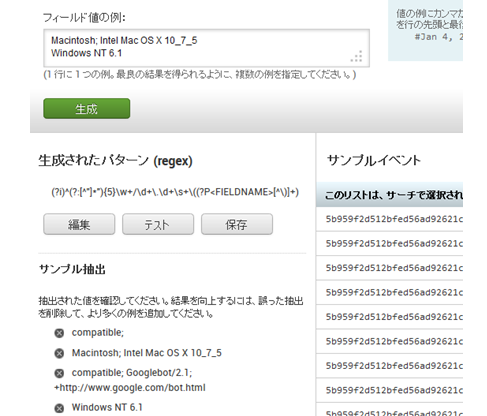The width and height of the screenshot is (487, 416).
Task: Click the 保存 button
Action: click(x=237, y=224)
